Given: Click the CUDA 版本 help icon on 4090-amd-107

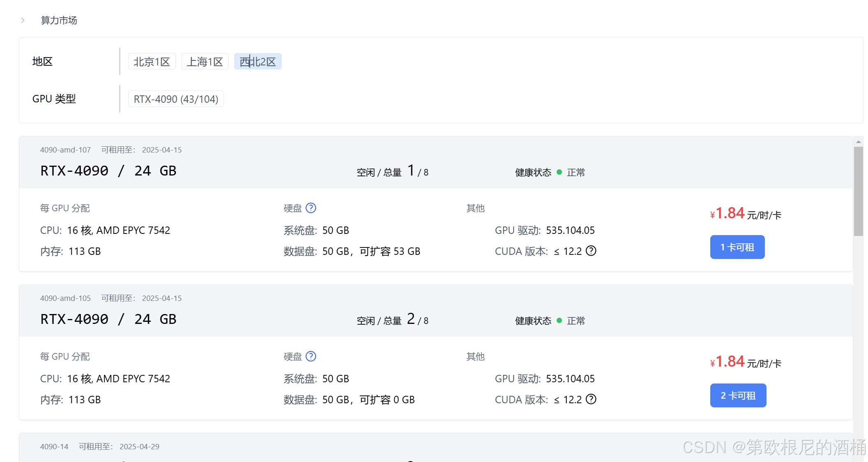Looking at the screenshot, I should click(x=591, y=251).
